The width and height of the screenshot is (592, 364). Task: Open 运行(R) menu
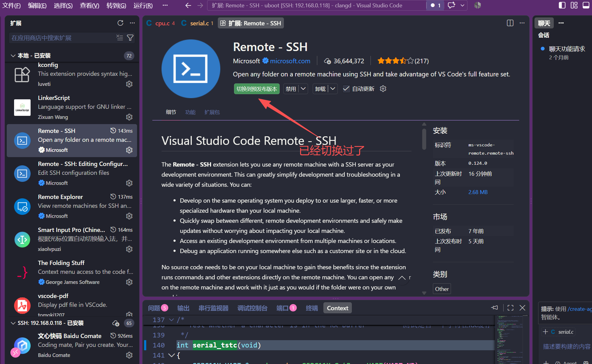[143, 5]
